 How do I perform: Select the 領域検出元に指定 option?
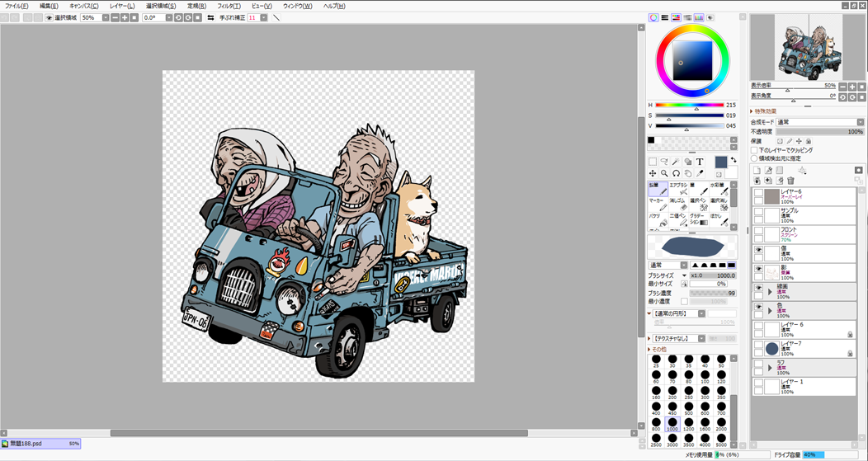pyautogui.click(x=755, y=158)
